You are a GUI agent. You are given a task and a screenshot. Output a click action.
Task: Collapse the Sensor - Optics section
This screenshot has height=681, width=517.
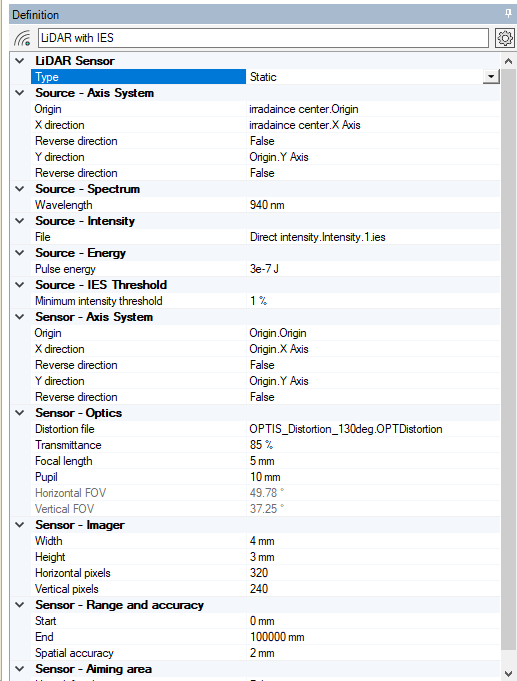tap(20, 413)
